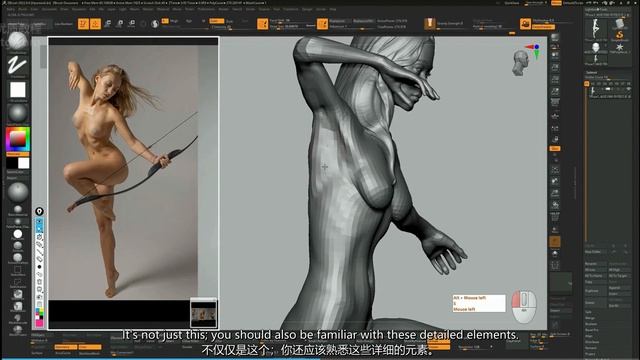640x360 pixels.
Task: Select the Rotate transform icon
Action: [131, 24]
